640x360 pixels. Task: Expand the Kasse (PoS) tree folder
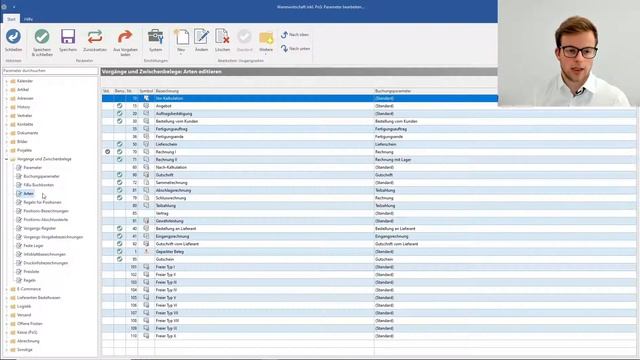click(x=7, y=332)
